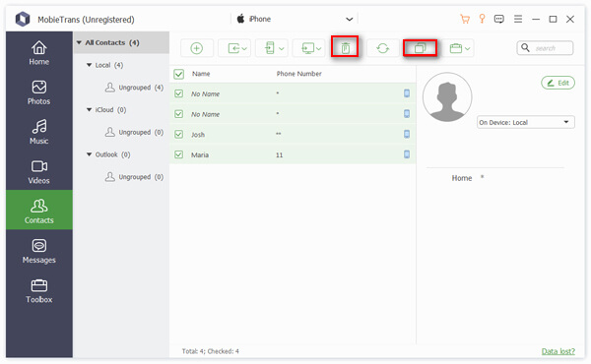The width and height of the screenshot is (591, 364).
Task: Click the de-duplicate contacts icon
Action: pos(420,48)
